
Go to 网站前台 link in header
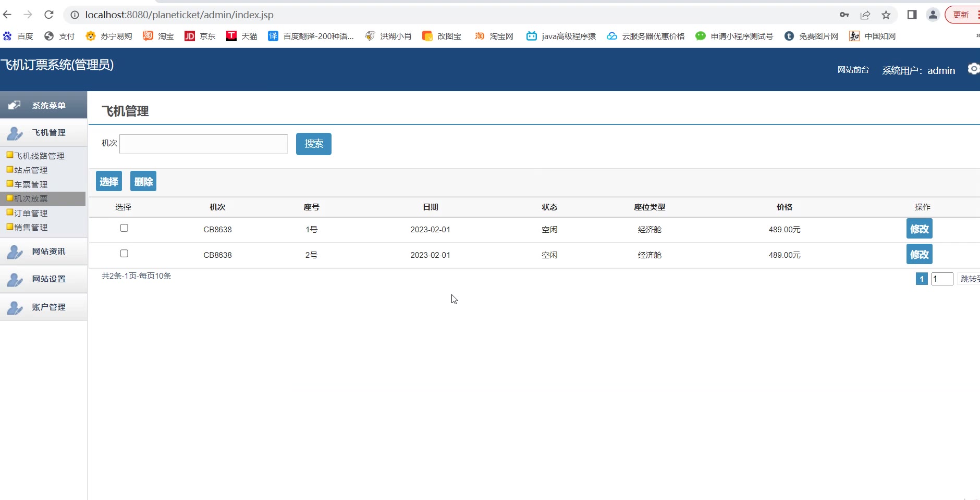(853, 70)
